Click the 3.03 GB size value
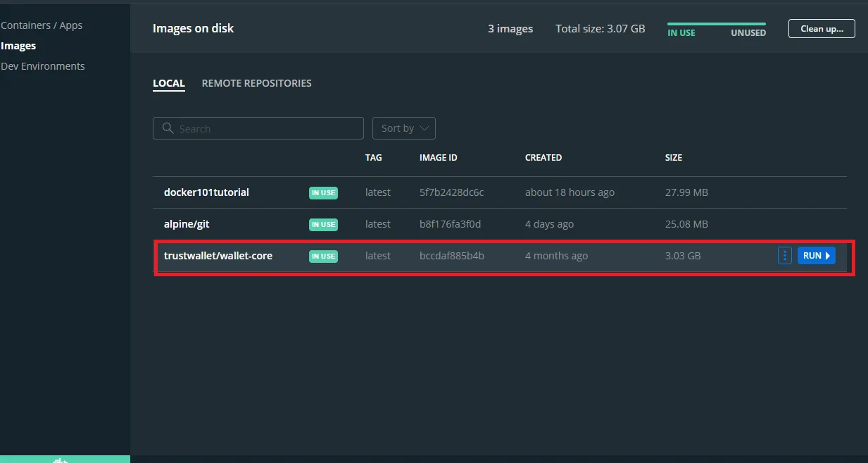 coord(683,256)
